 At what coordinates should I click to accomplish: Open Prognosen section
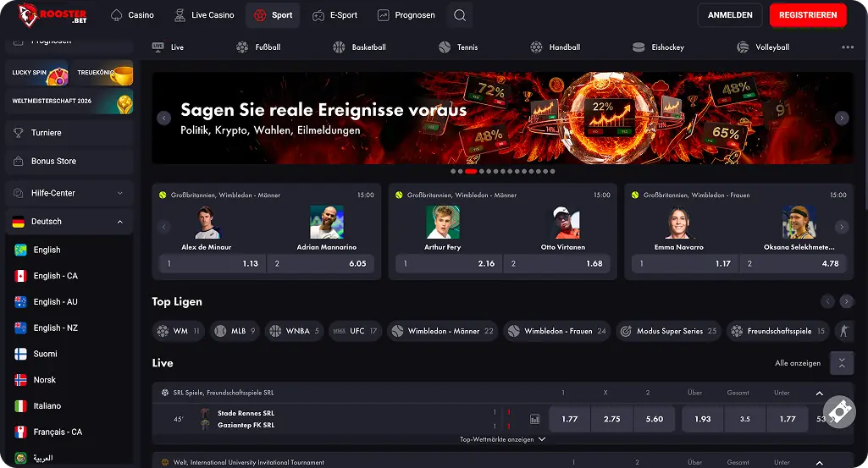coord(406,15)
